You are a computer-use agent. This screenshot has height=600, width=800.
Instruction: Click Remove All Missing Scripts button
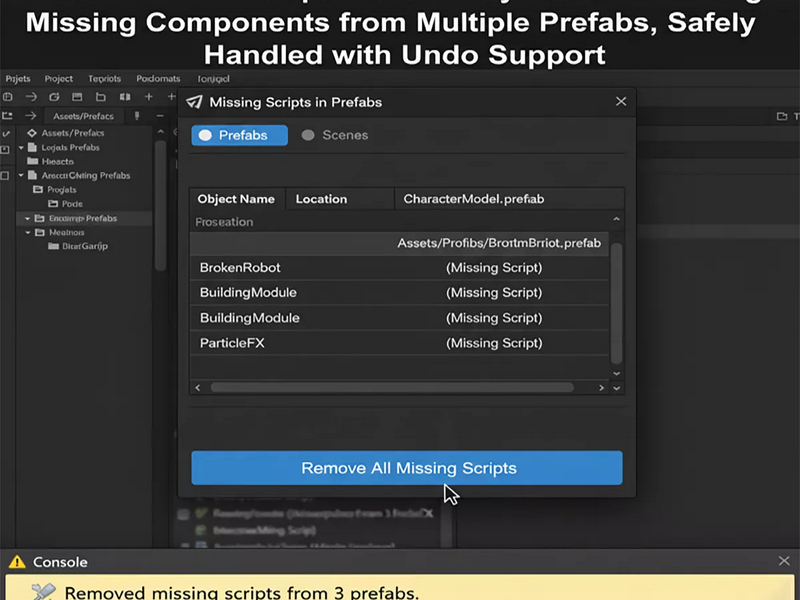[x=407, y=468]
